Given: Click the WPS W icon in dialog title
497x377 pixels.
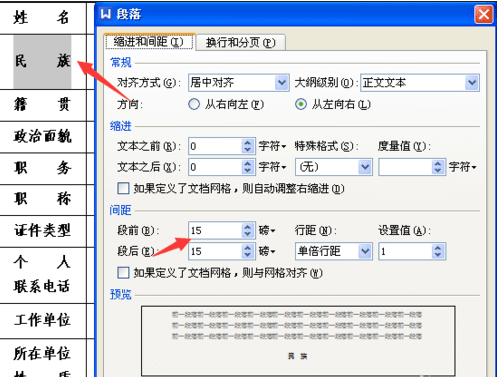Looking at the screenshot, I should pyautogui.click(x=106, y=14).
